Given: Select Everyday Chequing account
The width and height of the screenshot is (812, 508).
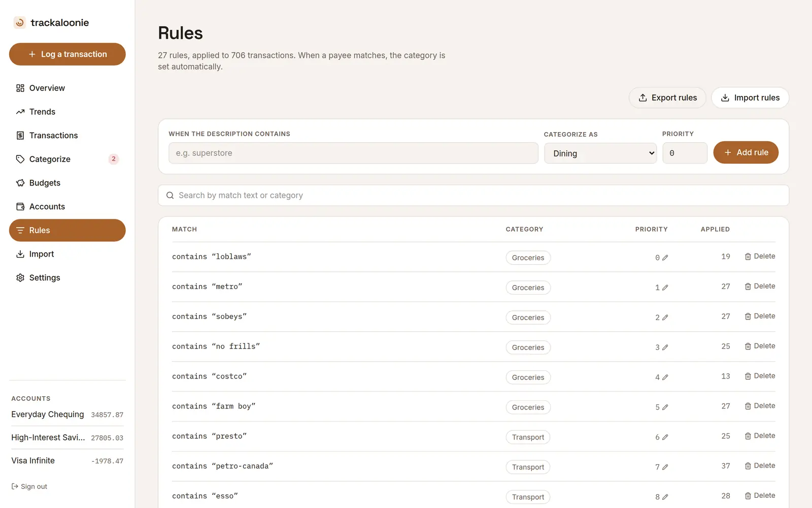Looking at the screenshot, I should tap(67, 415).
